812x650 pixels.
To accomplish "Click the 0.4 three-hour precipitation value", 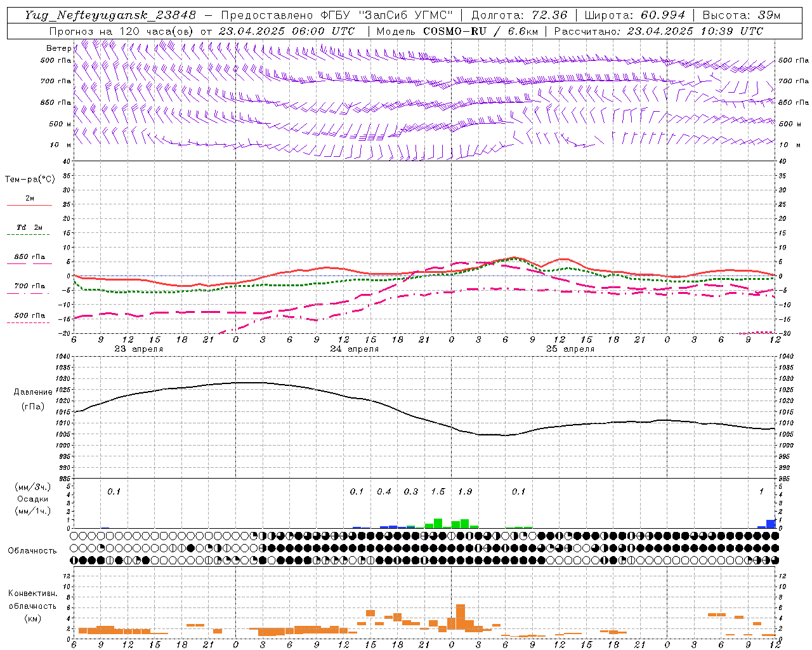I will click(x=384, y=491).
